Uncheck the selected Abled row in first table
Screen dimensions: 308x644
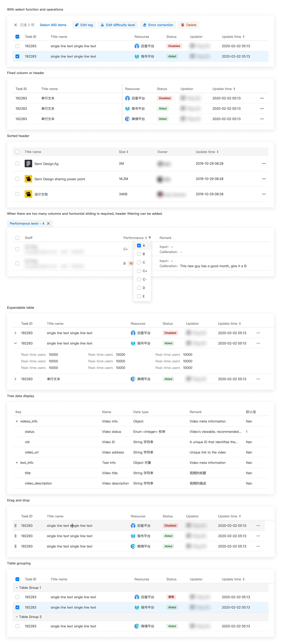(x=17, y=56)
